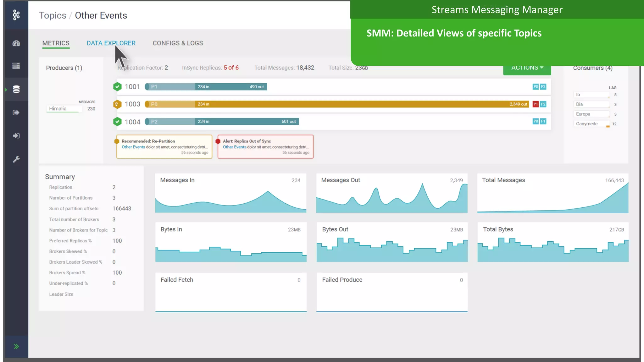The image size is (644, 362).
Task: Click the Producers (1) heading
Action: click(64, 68)
